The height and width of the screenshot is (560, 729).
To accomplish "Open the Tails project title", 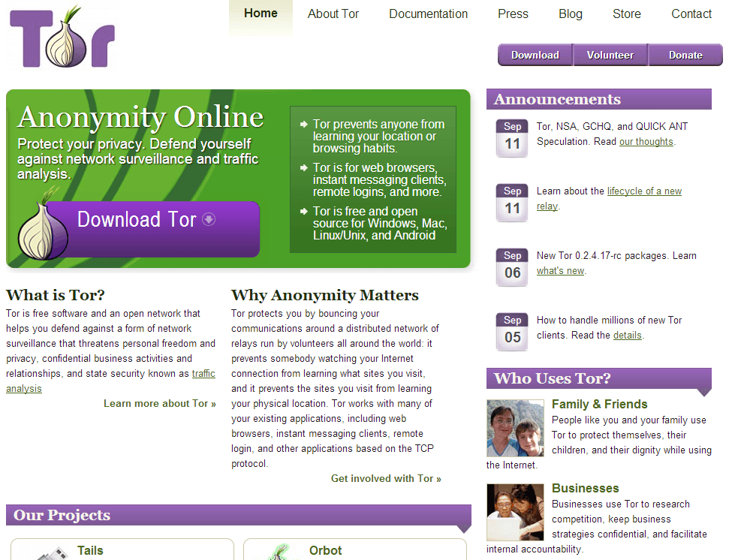I will click(x=90, y=551).
